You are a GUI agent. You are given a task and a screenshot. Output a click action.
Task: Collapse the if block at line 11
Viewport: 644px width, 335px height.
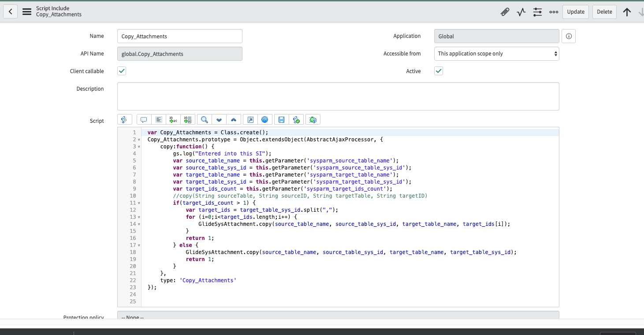tap(139, 203)
